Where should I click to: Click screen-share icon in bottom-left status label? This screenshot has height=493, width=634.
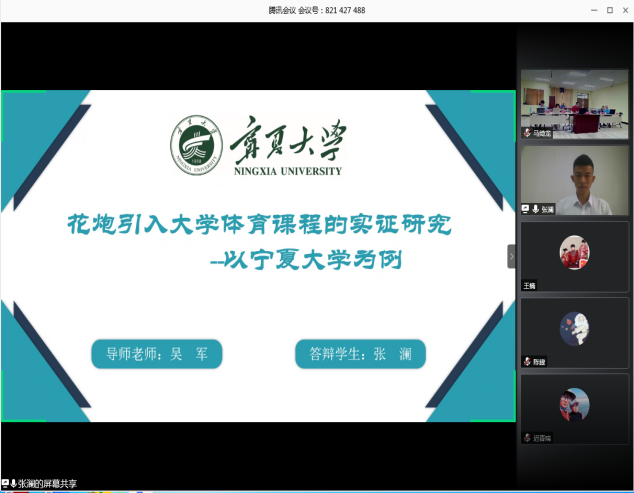pos(5,483)
